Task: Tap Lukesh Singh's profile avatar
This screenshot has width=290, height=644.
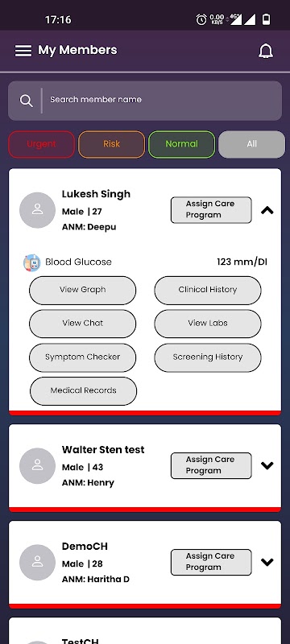Action: coord(37,210)
